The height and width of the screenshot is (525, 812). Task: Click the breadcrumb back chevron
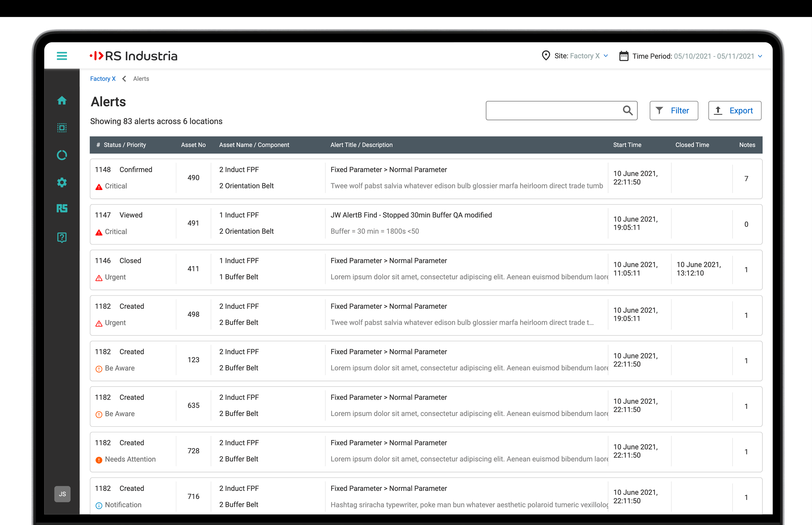pos(124,79)
